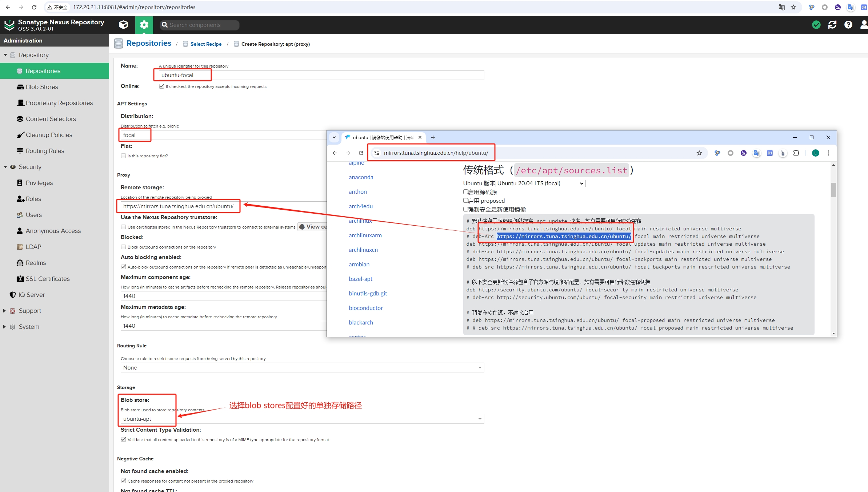
Task: Open the Ubuntu 版本 version dropdown
Action: [541, 184]
